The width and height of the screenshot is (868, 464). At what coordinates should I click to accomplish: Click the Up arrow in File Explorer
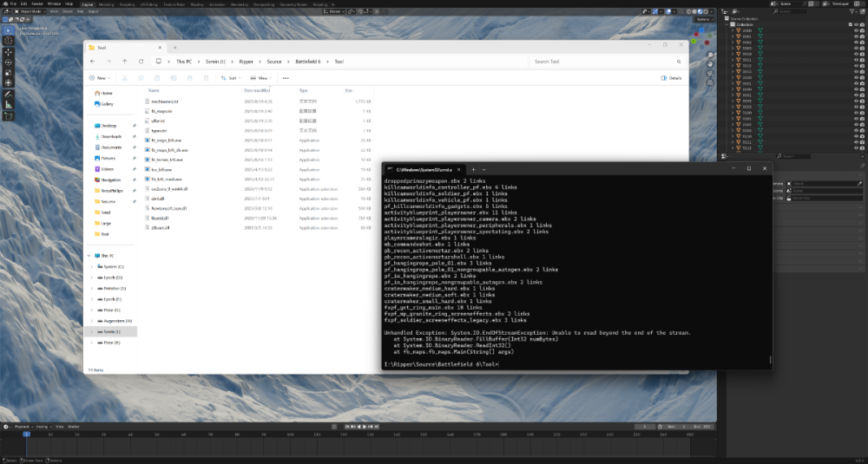(x=125, y=62)
